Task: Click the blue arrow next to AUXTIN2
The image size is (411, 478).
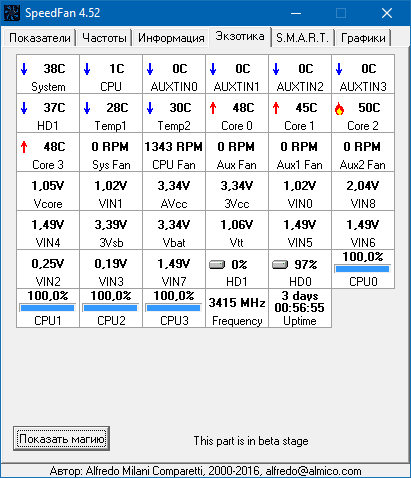Action: (x=276, y=69)
